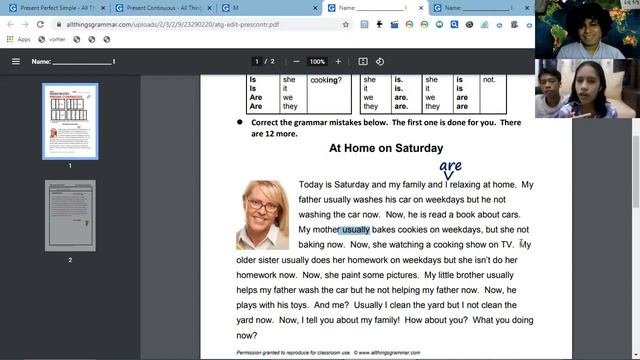Click the vertical page scrollbar

[636, 171]
